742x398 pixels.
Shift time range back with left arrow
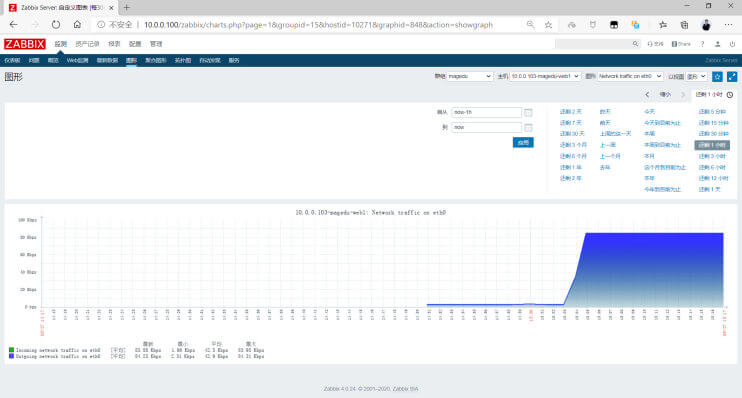click(647, 95)
